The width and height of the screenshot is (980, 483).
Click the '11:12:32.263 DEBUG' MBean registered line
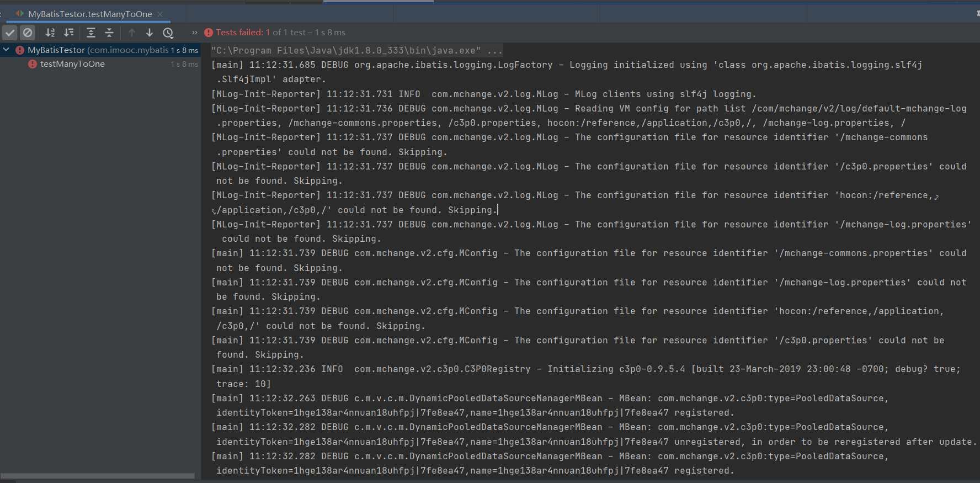click(x=550, y=399)
